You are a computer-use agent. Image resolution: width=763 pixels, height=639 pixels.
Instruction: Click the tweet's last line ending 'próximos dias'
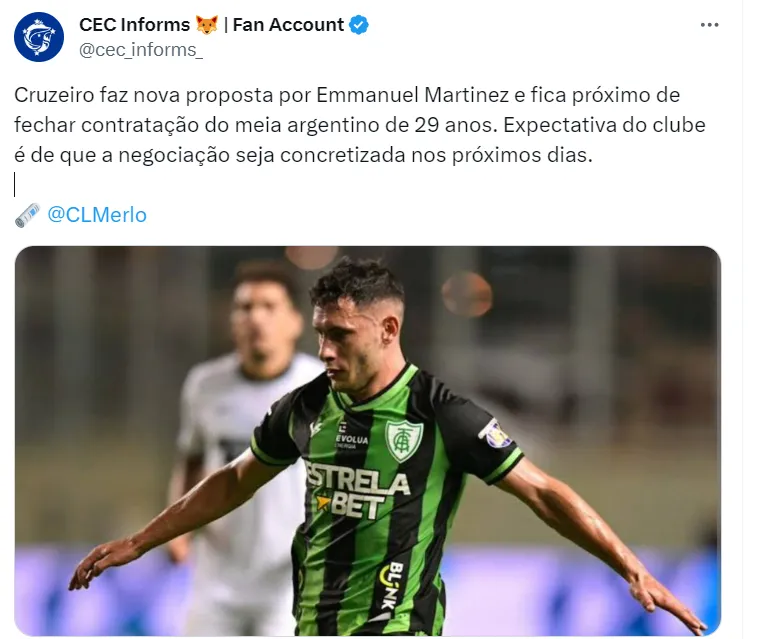coord(303,155)
